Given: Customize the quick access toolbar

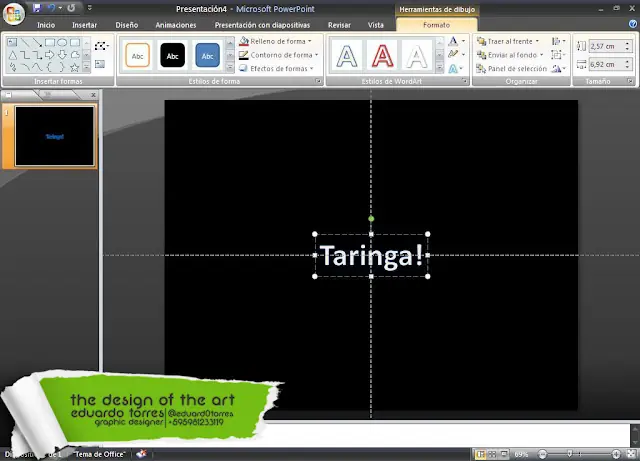Looking at the screenshot, I should 89,8.
